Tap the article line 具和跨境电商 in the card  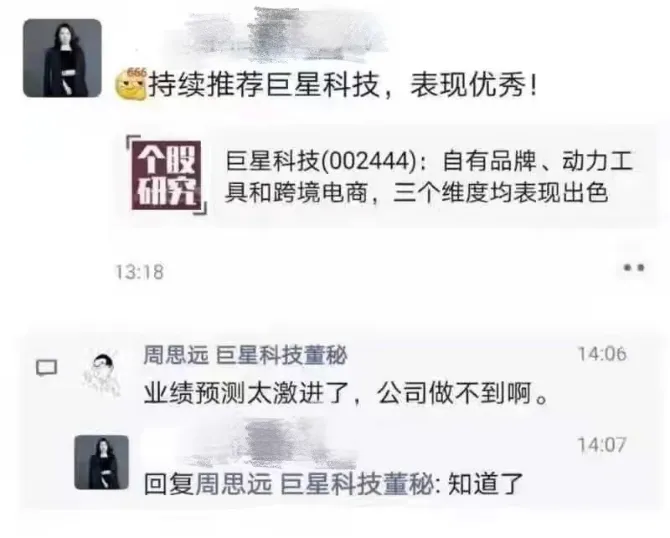pos(296,193)
